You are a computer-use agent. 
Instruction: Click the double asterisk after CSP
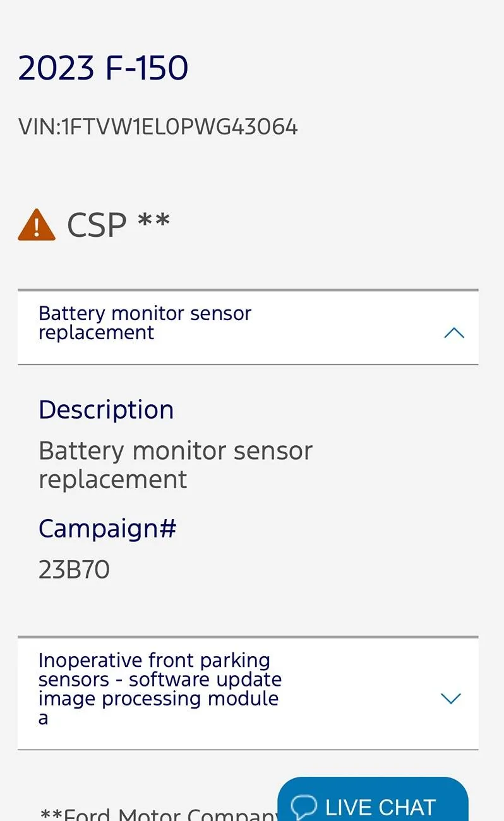coord(153,221)
